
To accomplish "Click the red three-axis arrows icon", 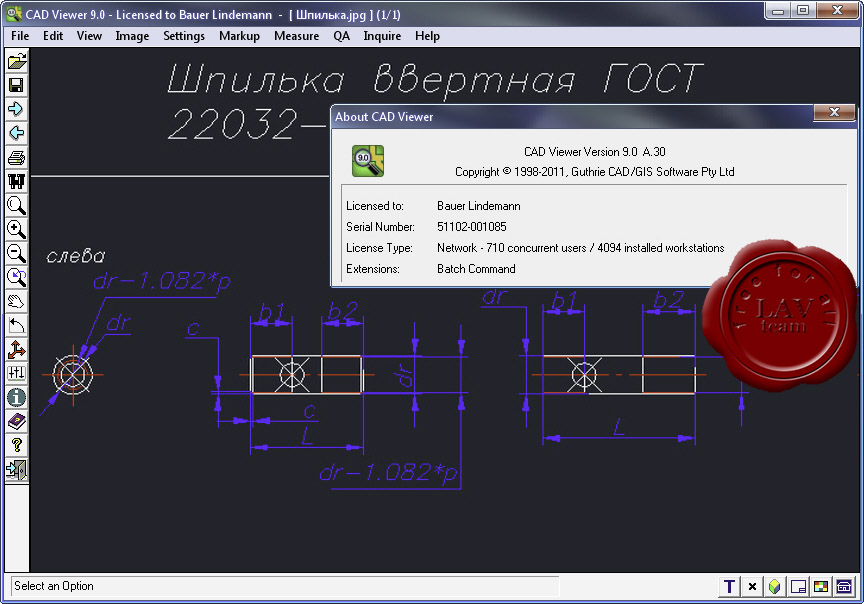I will point(17,349).
